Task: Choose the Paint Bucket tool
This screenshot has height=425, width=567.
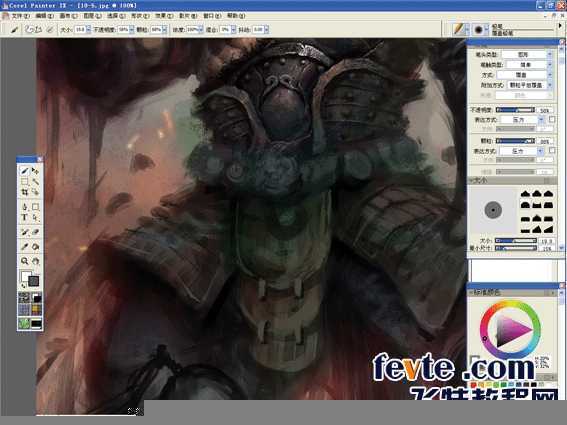Action: pos(35,247)
